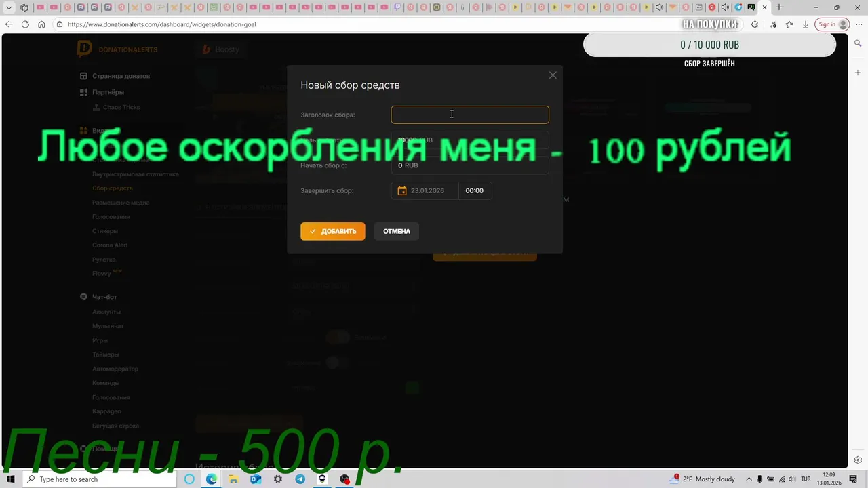
Task: Open a new browser tab
Action: click(x=779, y=7)
